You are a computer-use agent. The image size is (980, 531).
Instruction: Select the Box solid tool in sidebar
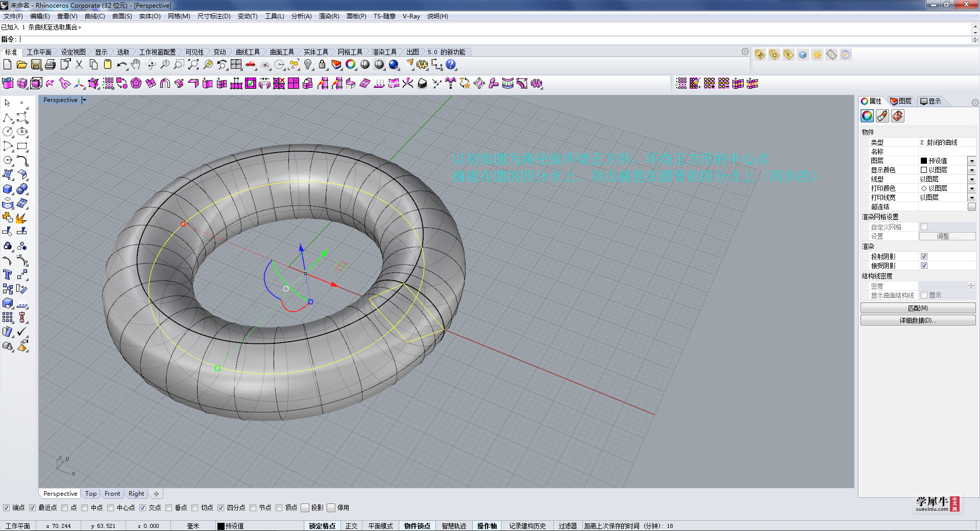(x=8, y=189)
